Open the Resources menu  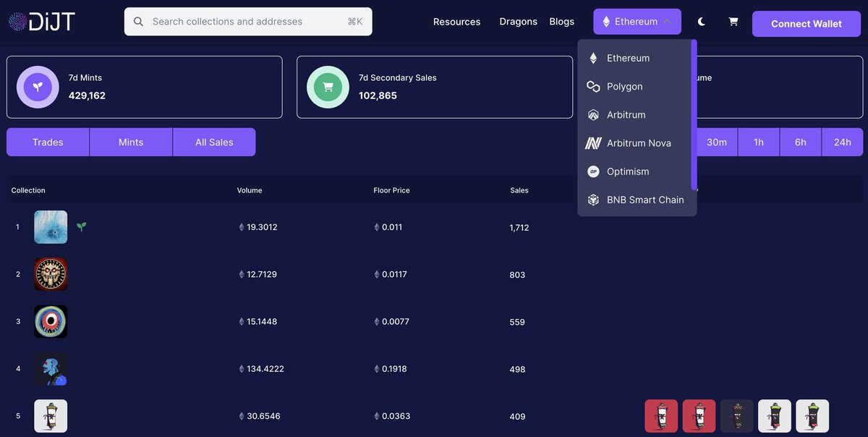tap(456, 22)
